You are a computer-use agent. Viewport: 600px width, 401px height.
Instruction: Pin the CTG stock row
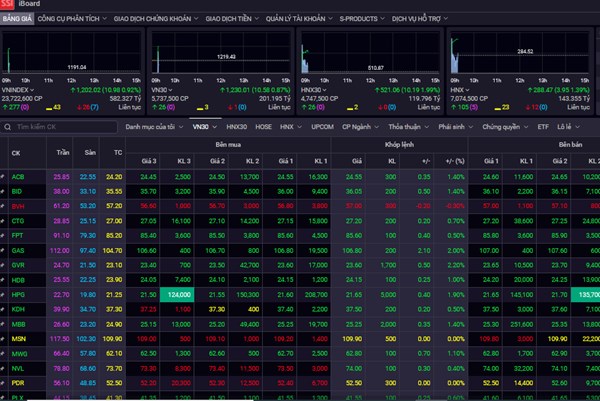pyautogui.click(x=2, y=221)
